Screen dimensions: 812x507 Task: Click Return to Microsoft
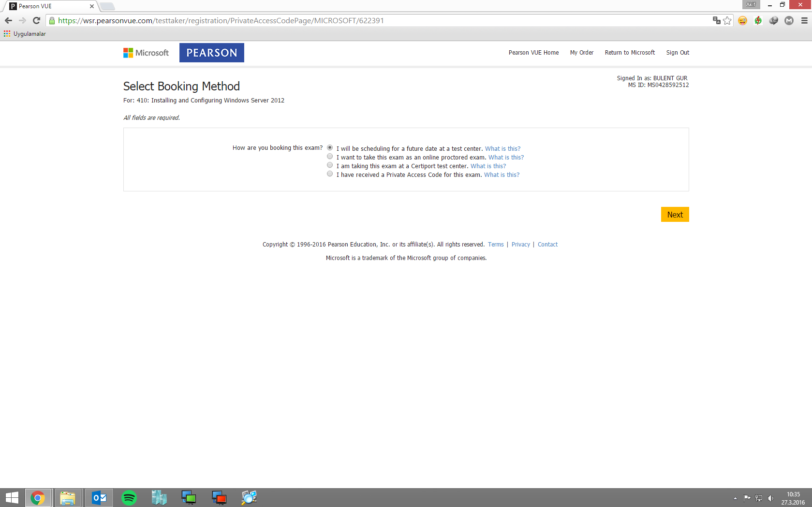click(x=630, y=53)
